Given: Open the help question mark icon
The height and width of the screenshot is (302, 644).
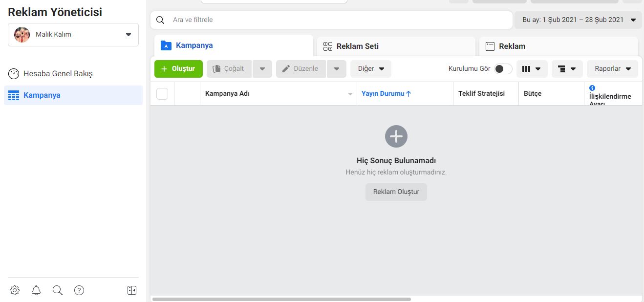Looking at the screenshot, I should [x=79, y=290].
